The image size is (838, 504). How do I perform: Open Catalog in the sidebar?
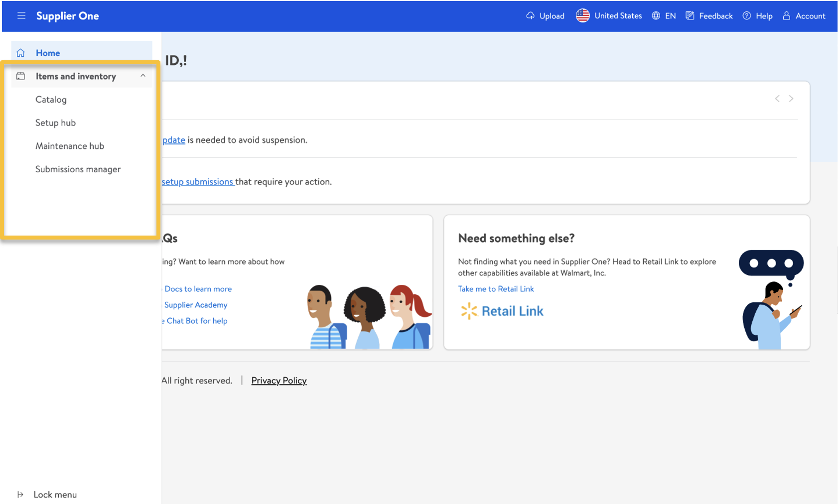click(x=51, y=100)
